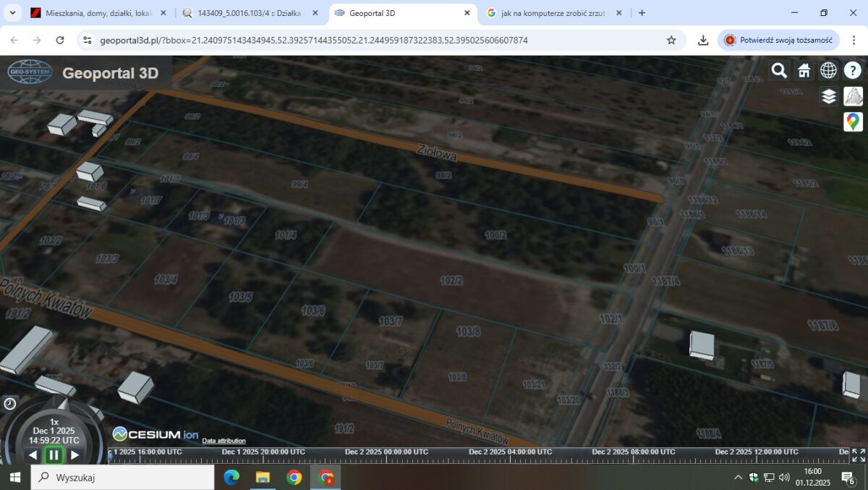868x490 pixels.
Task: Open the Google Maps pin icon
Action: [x=854, y=122]
